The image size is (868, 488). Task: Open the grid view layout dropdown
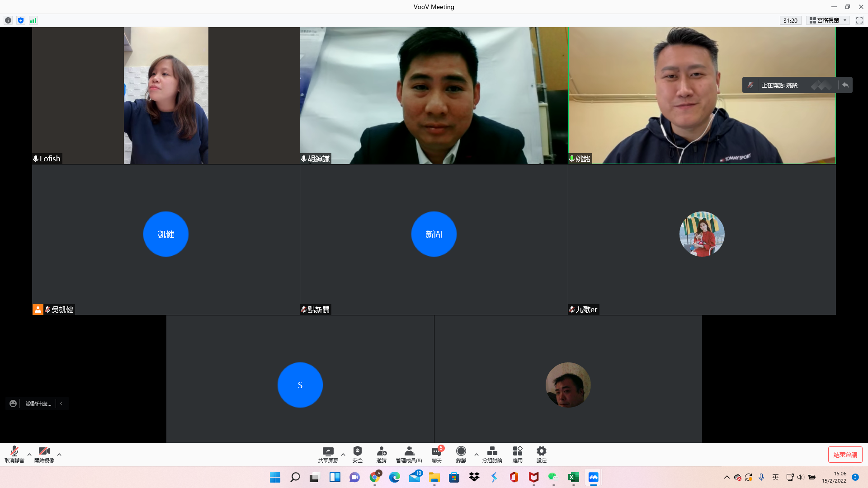tap(828, 20)
